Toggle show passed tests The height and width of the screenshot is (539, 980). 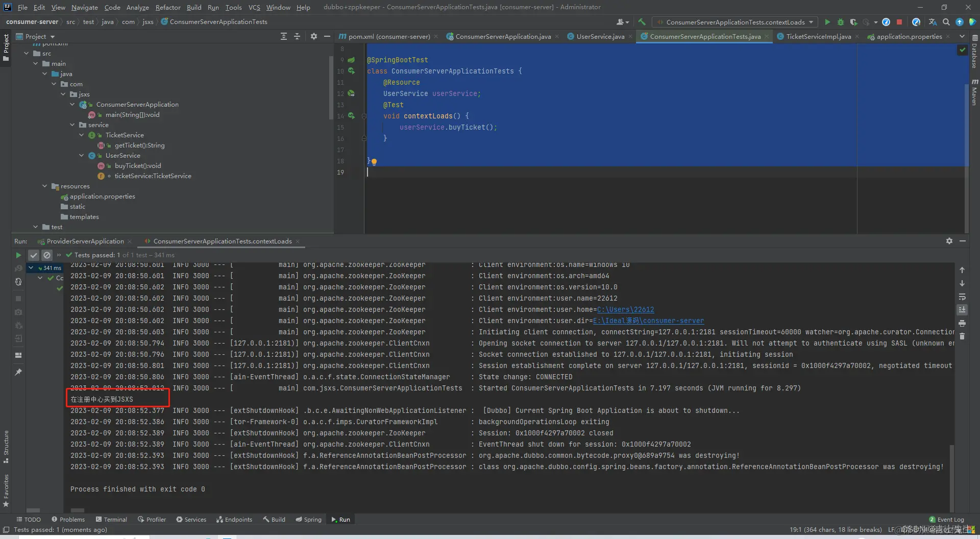click(x=34, y=255)
